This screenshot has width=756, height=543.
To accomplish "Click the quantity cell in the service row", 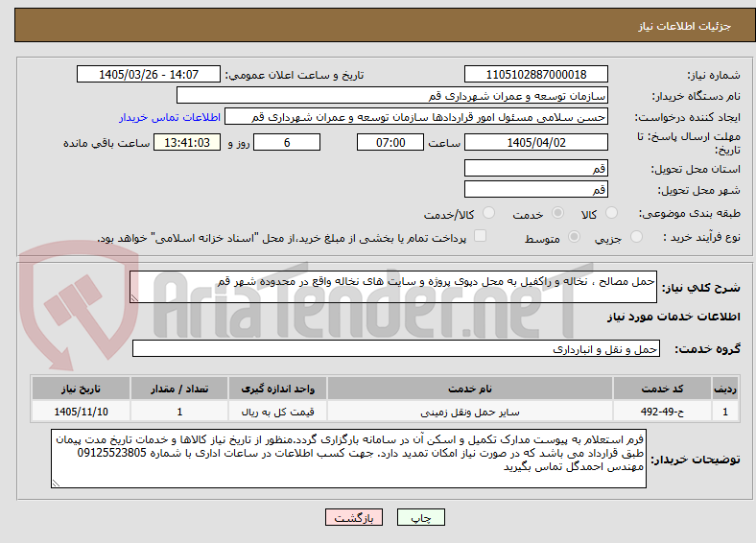I will tap(179, 412).
